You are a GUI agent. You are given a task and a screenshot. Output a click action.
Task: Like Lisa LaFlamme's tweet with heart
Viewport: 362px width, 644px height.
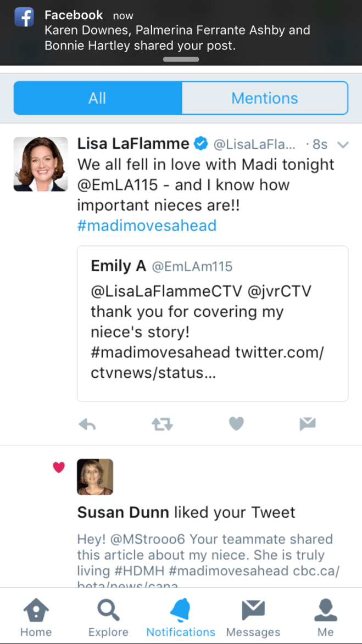point(236,423)
